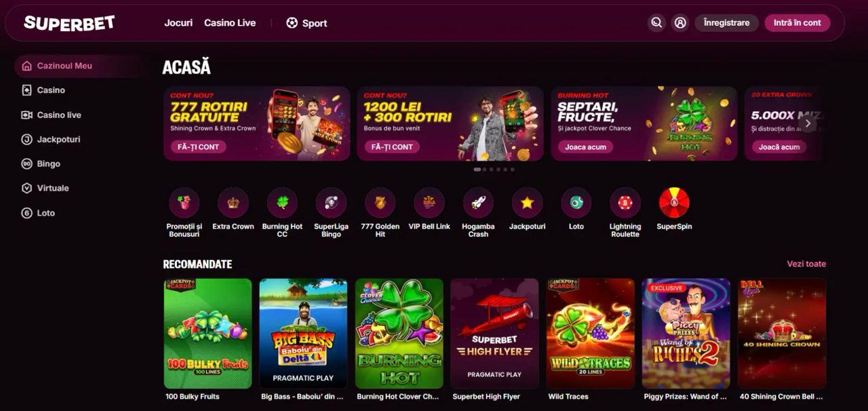Click the Intră în cont button

click(x=797, y=23)
